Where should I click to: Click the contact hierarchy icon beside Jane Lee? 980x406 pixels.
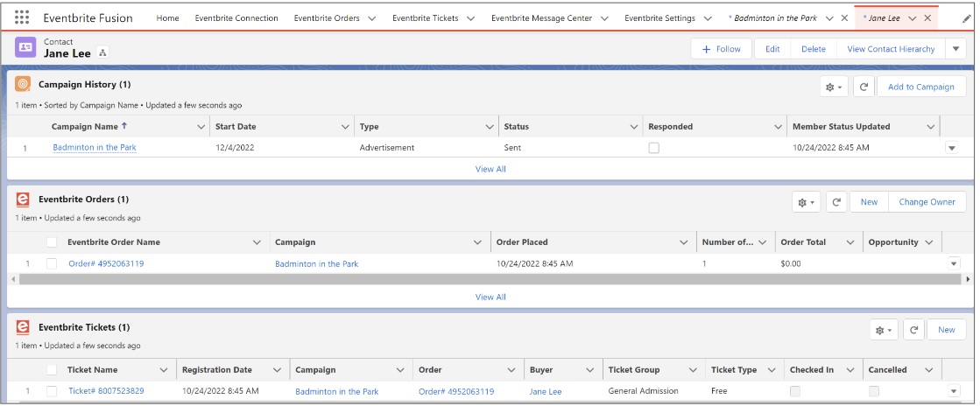(103, 53)
